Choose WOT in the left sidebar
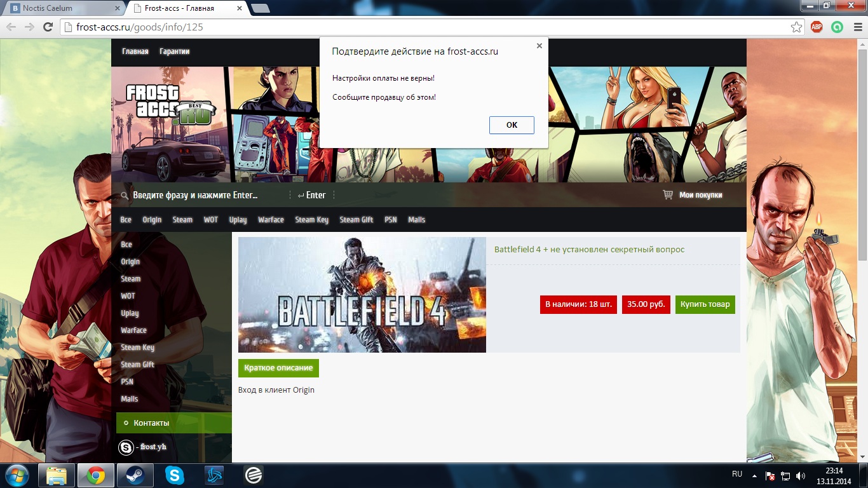Viewport: 868px width, 488px height. point(128,296)
